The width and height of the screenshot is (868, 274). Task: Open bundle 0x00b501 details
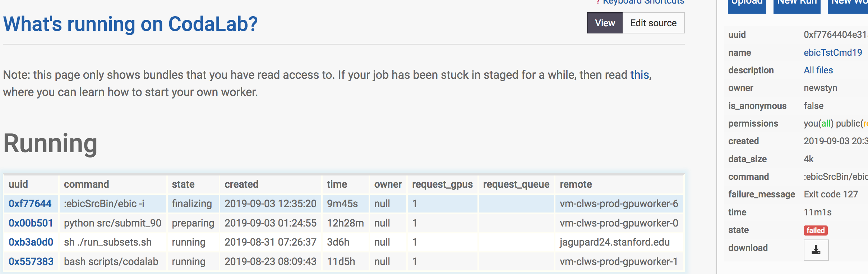[x=30, y=223]
